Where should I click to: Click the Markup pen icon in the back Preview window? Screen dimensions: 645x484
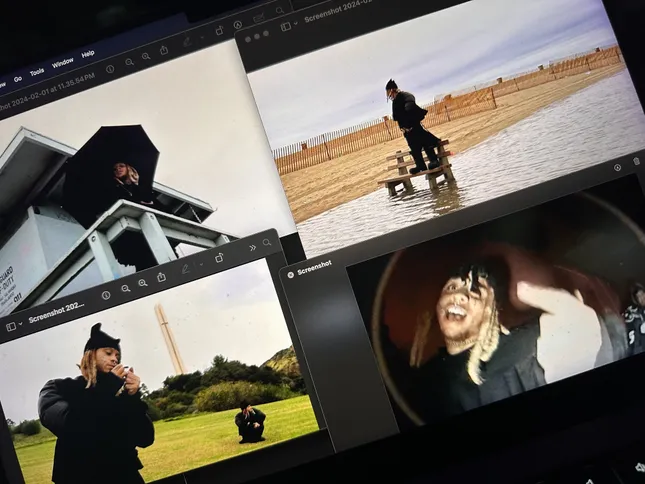pos(188,42)
